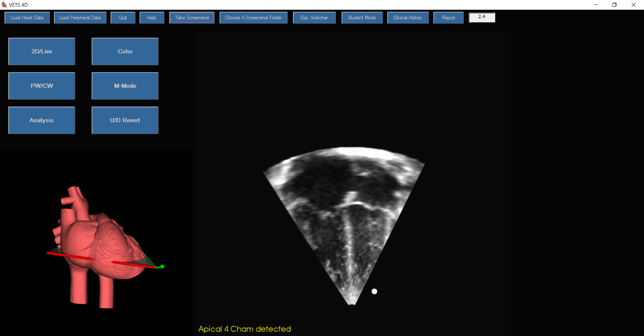Viewport: 644px width, 336px height.
Task: Take a screenshot of the view
Action: pos(192,18)
